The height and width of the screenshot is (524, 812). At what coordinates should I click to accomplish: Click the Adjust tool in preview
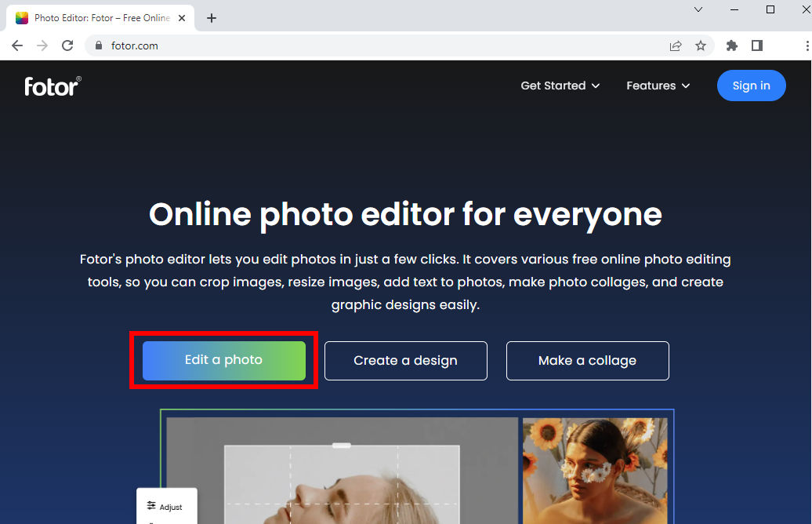tap(165, 507)
